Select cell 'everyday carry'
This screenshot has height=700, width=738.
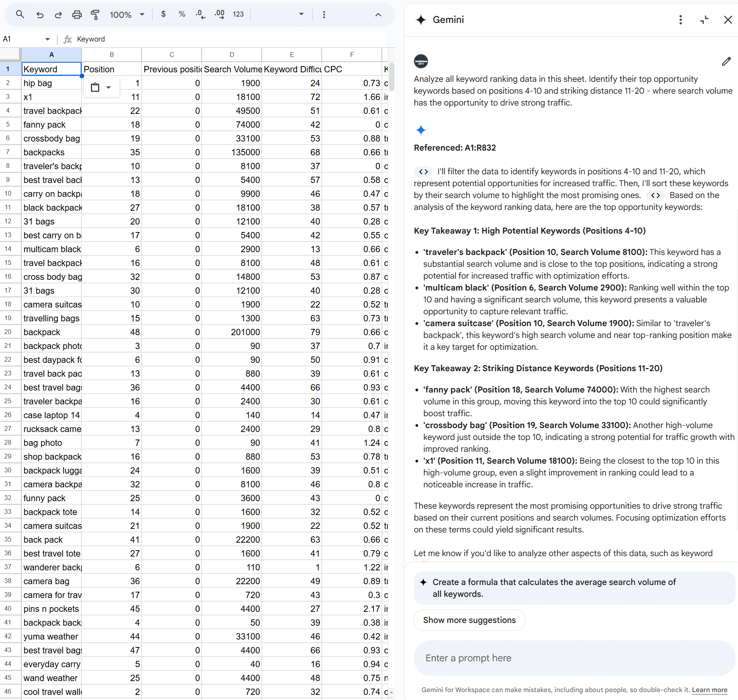pos(51,664)
